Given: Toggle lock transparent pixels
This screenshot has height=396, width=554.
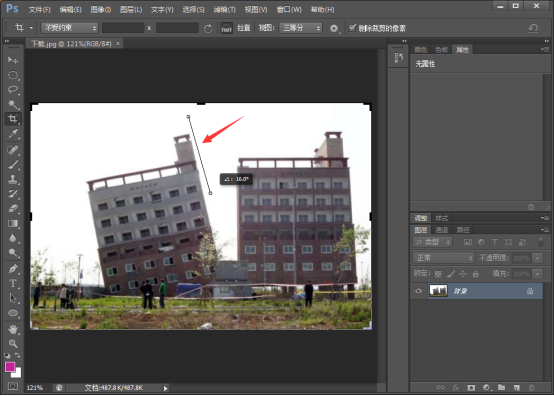Looking at the screenshot, I should pyautogui.click(x=438, y=274).
